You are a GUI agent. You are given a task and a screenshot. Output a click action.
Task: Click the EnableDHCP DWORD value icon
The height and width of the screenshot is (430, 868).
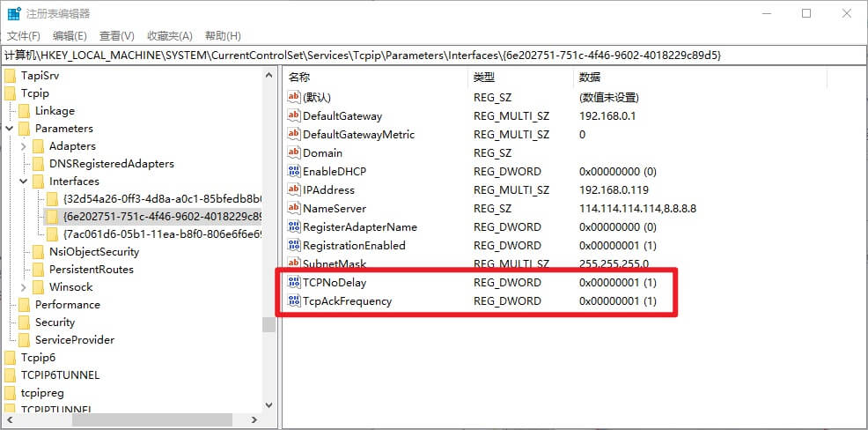coord(294,172)
